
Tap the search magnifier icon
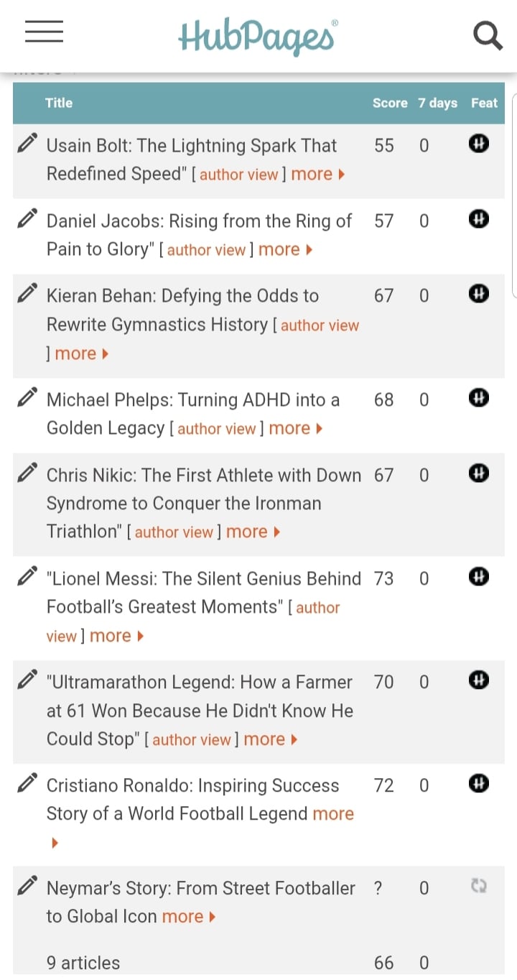[x=488, y=34]
